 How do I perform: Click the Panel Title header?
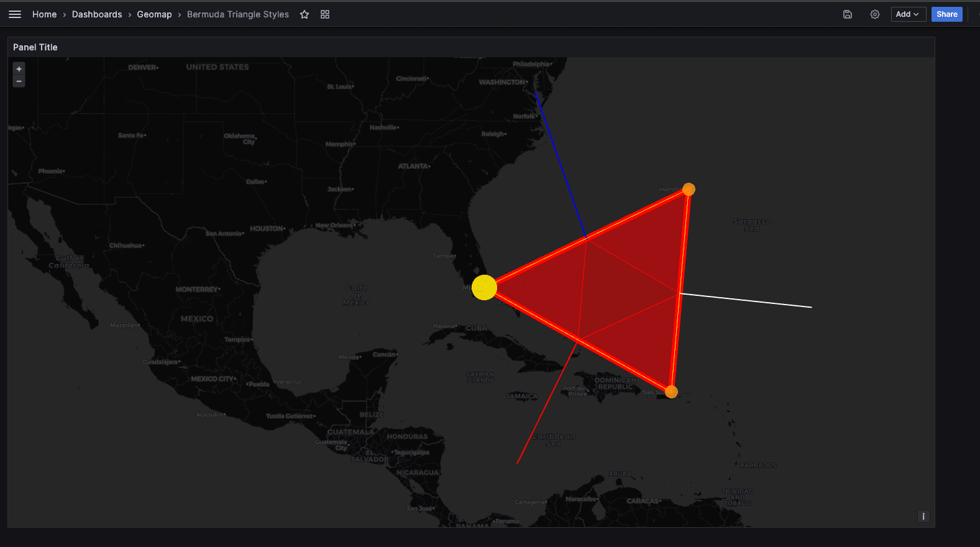click(35, 47)
